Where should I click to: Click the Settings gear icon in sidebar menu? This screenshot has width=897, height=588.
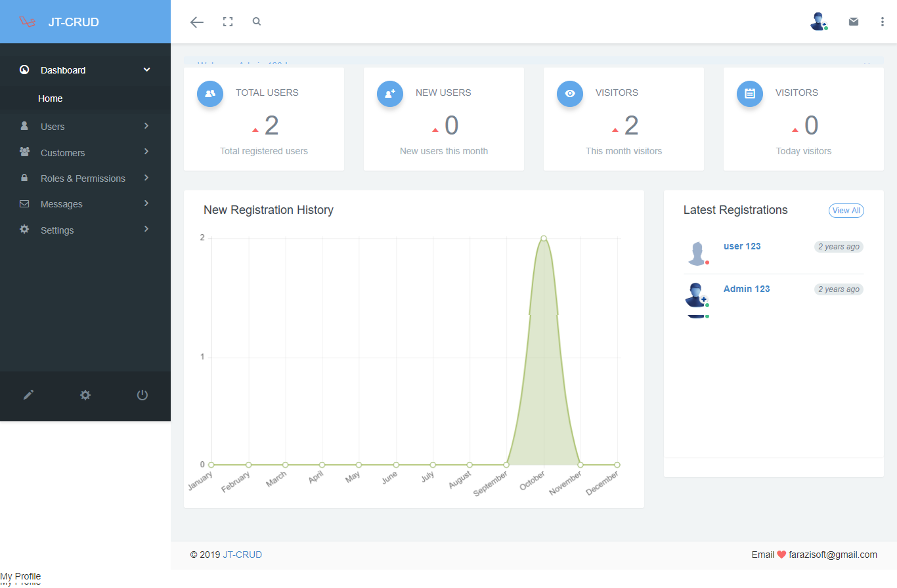(24, 229)
